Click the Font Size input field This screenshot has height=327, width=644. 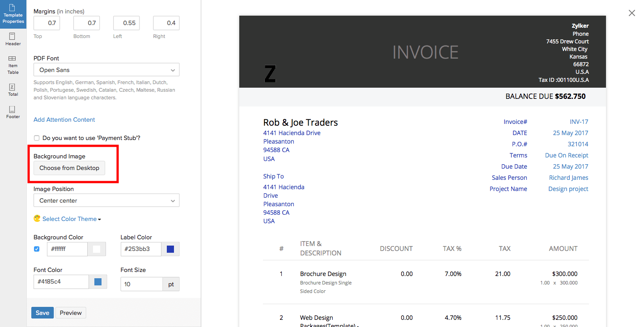(x=141, y=284)
